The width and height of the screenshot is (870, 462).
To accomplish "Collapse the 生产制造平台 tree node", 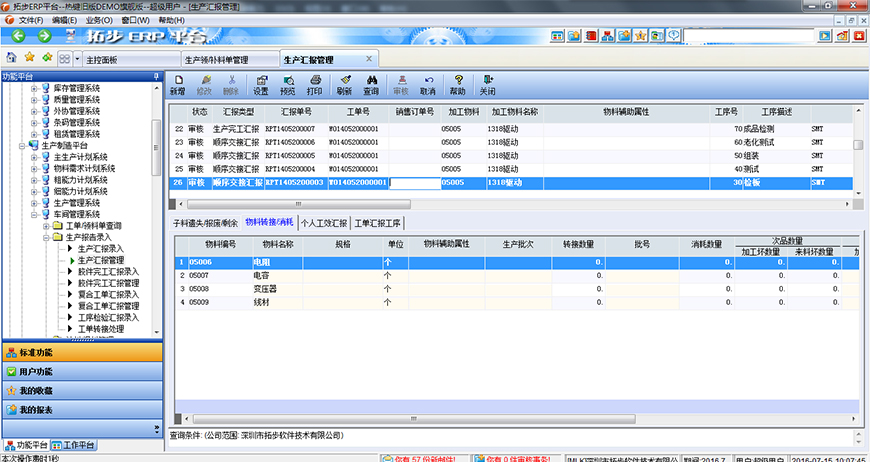I will click(x=21, y=145).
